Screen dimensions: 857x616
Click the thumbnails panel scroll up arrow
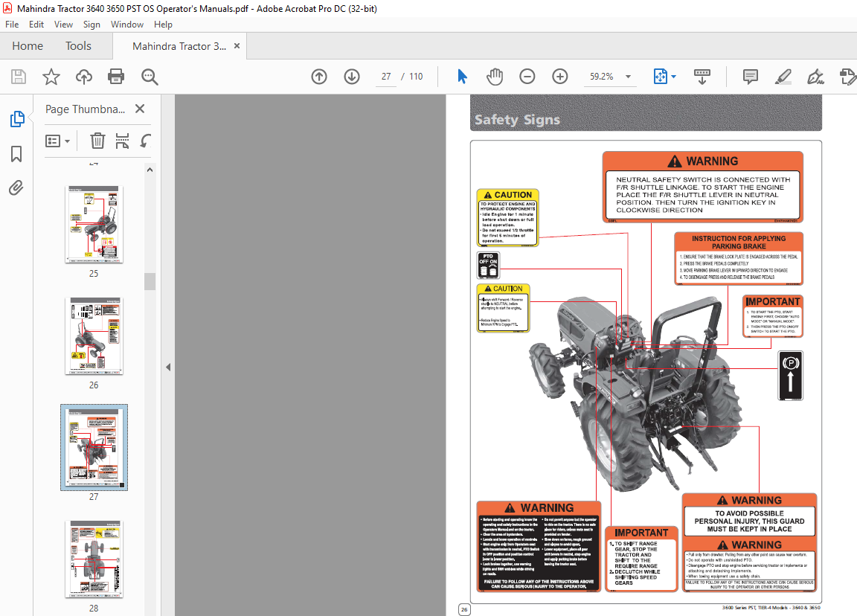pyautogui.click(x=150, y=170)
